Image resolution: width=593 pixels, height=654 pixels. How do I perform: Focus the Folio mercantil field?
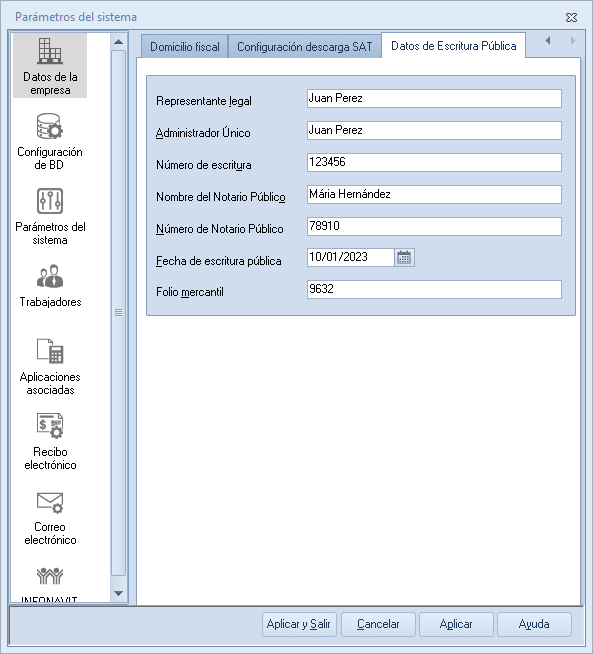coord(434,289)
